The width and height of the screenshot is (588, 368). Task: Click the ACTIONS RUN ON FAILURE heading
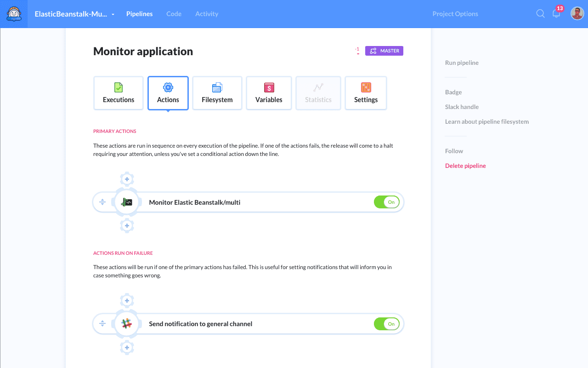point(123,253)
